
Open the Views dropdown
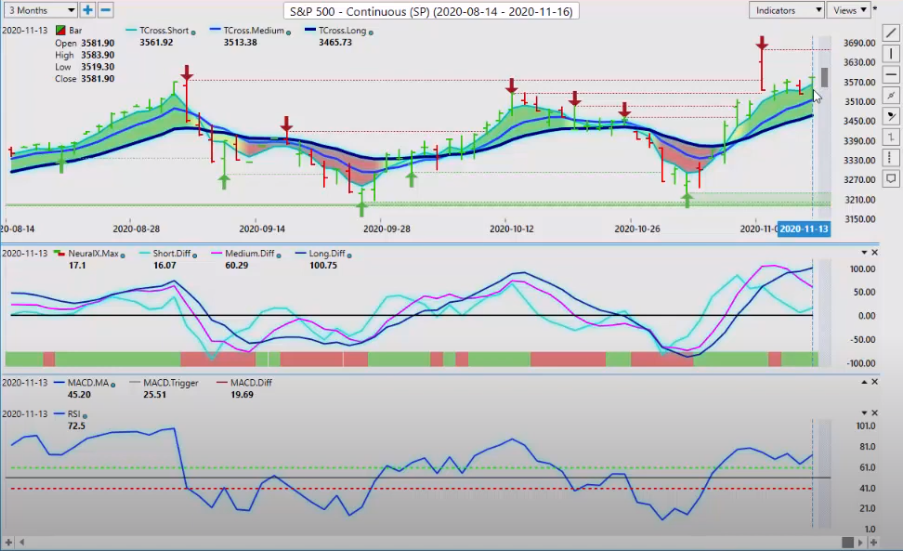(848, 10)
